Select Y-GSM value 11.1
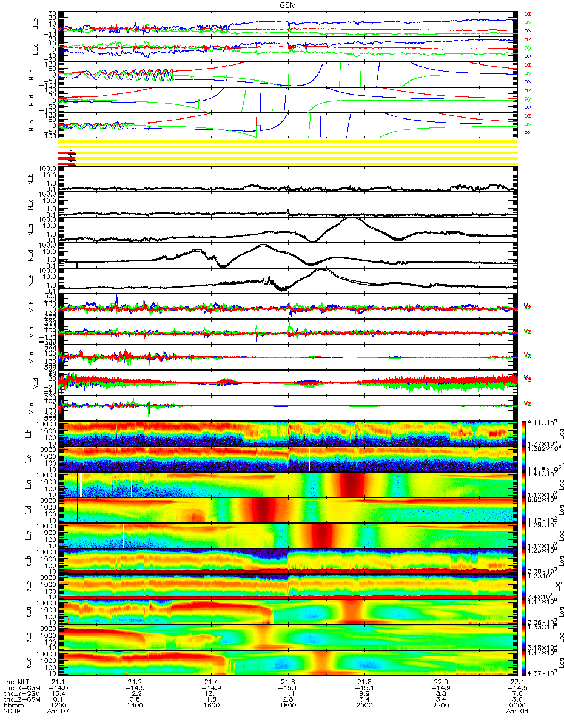The image size is (564, 728). [287, 694]
